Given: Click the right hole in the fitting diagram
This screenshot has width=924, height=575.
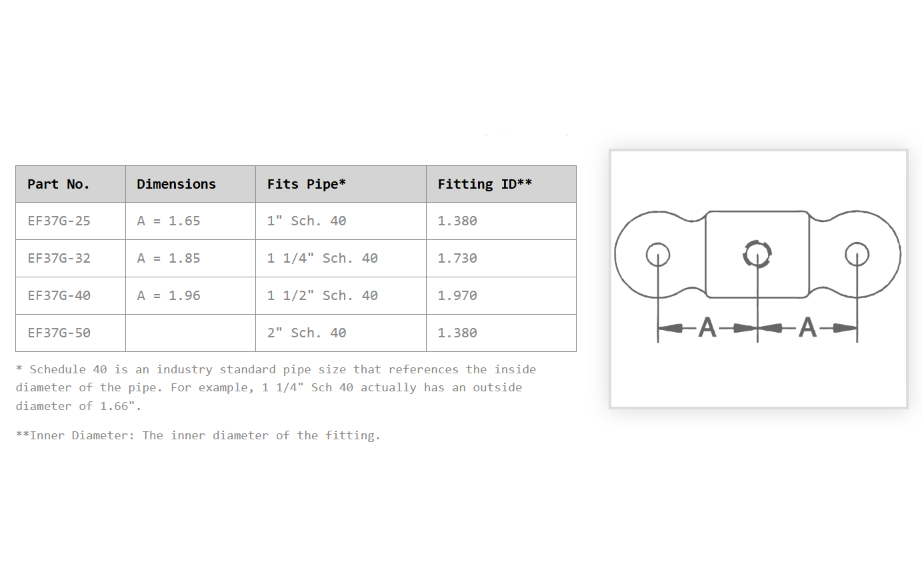Looking at the screenshot, I should pyautogui.click(x=857, y=254).
